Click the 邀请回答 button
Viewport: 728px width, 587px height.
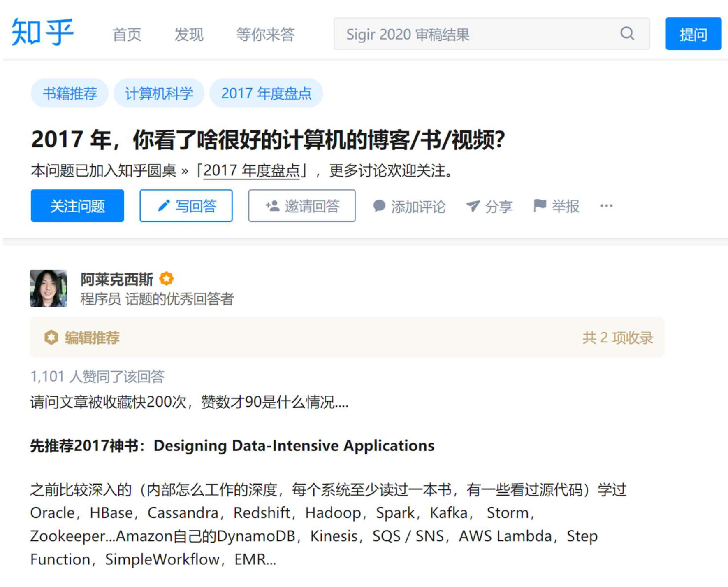(302, 206)
